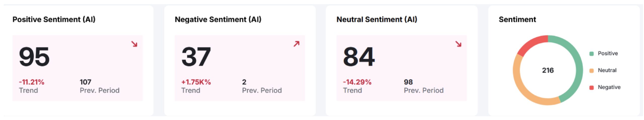Toggle the Neutral legend label in chart
Viewport: 644px width, 120px height.
tap(607, 70)
